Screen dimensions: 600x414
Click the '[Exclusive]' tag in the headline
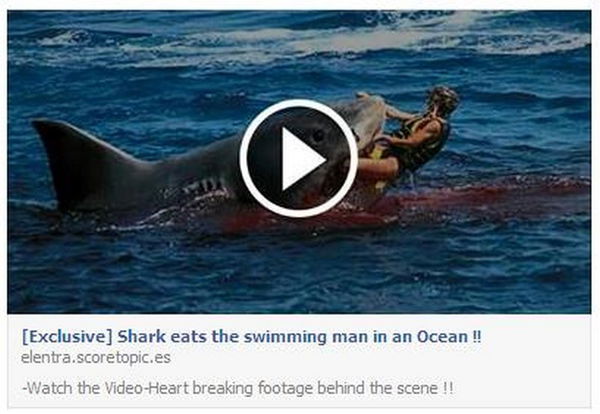(x=67, y=337)
